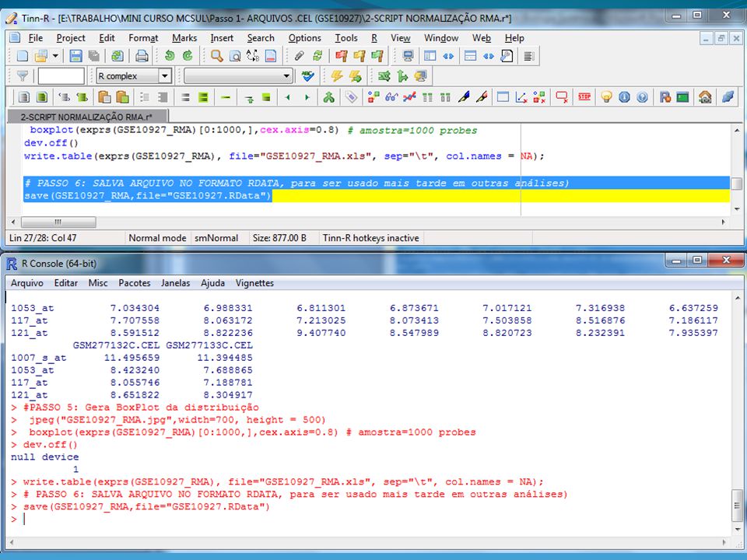The height and width of the screenshot is (560, 747).
Task: Click the house icon in R toolbar
Action: click(x=705, y=97)
